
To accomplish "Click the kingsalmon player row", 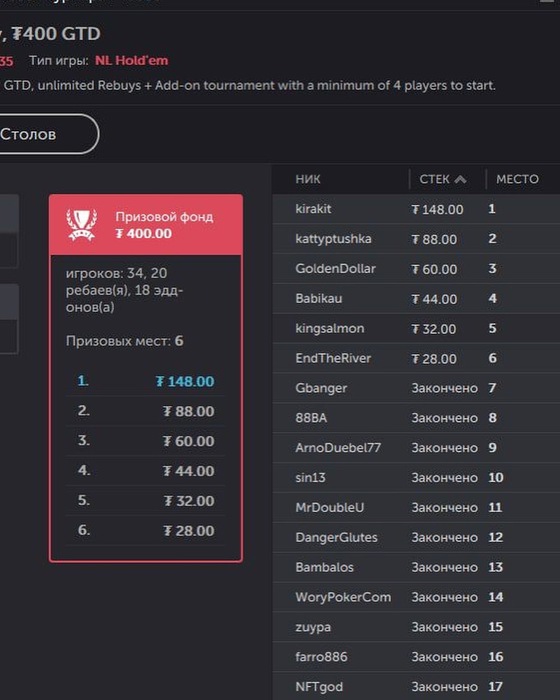I will pos(416,329).
